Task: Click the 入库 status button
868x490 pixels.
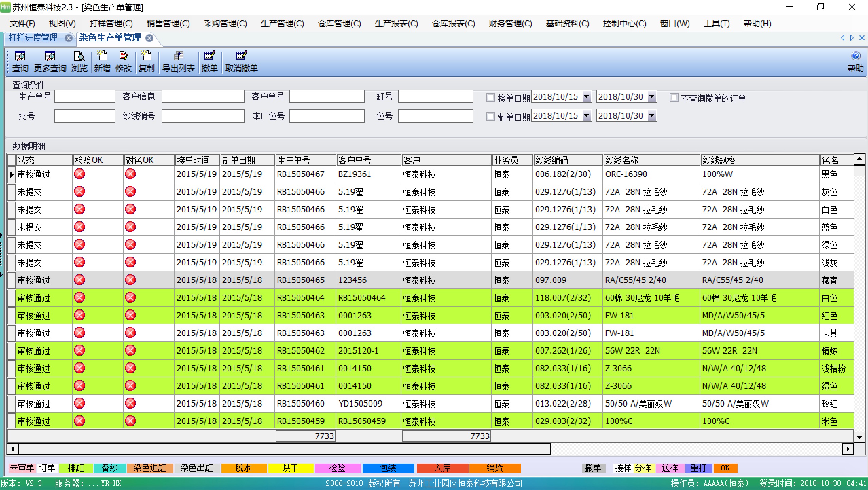Action: 442,468
